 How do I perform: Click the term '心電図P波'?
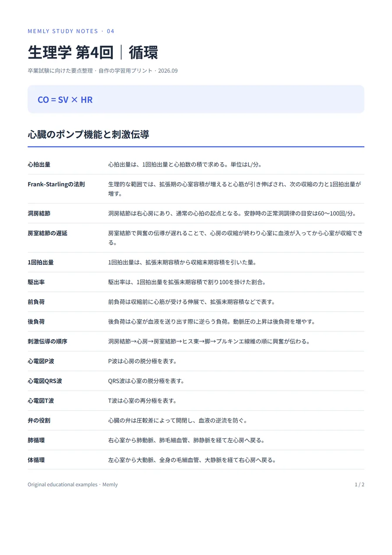[41, 361]
